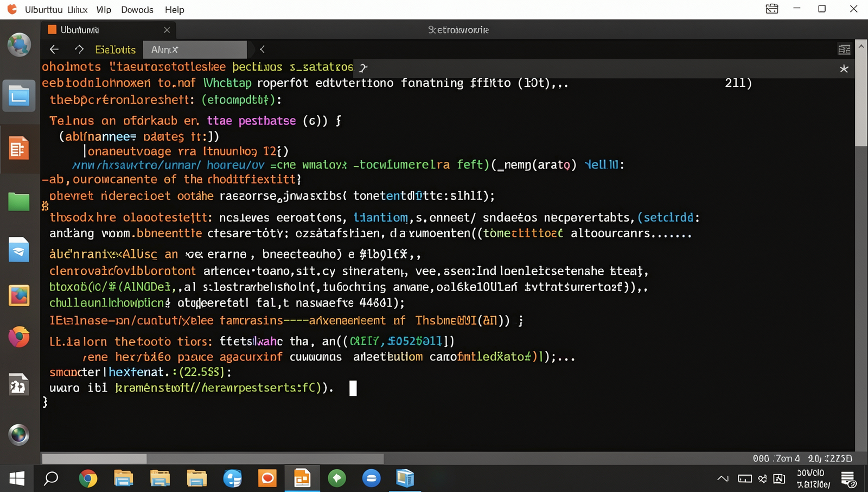Launch Chrome from the taskbar
The image size is (868, 492).
pyautogui.click(x=88, y=478)
